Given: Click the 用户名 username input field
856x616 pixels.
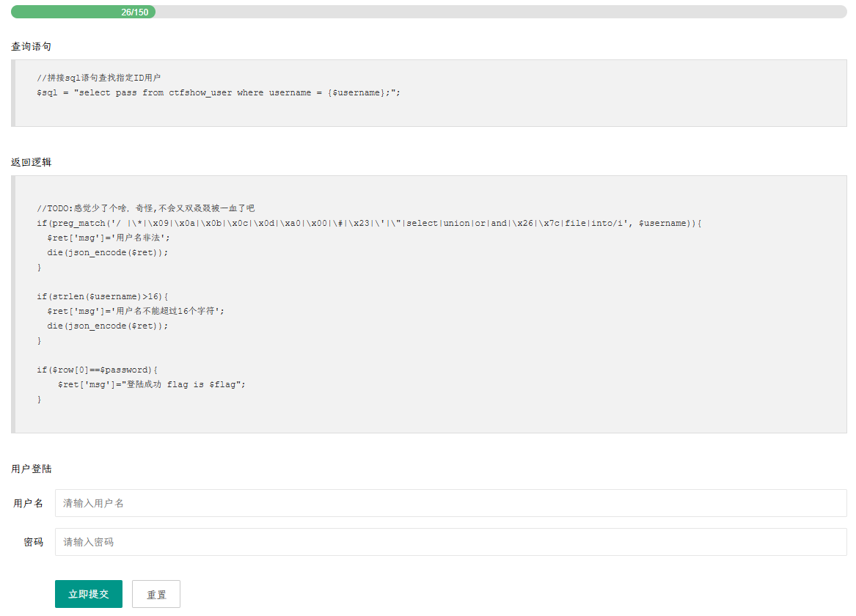Looking at the screenshot, I should pyautogui.click(x=450, y=503).
